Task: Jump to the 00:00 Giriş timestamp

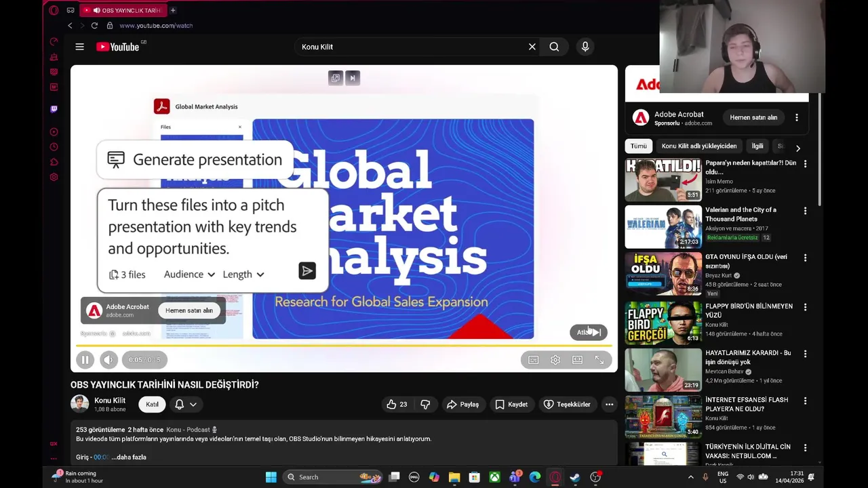Action: (101, 457)
